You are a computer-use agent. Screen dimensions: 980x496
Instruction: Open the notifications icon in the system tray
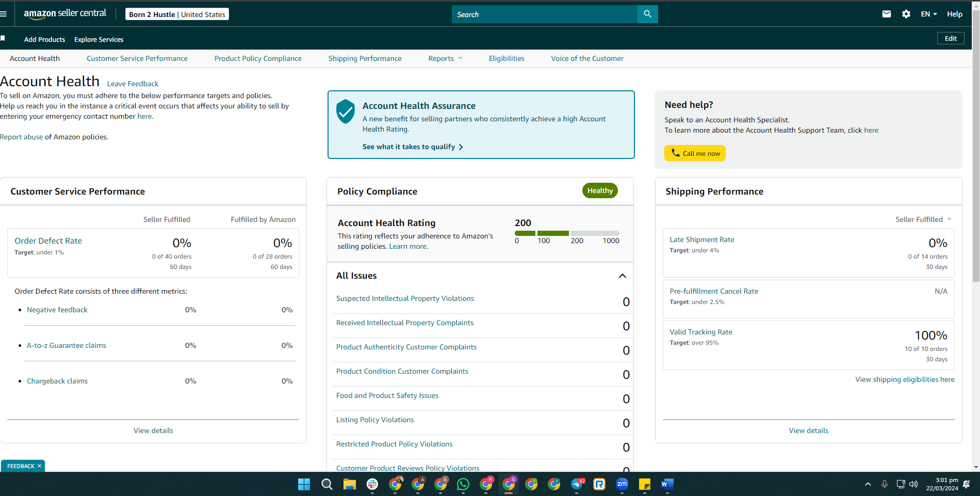pos(966,484)
